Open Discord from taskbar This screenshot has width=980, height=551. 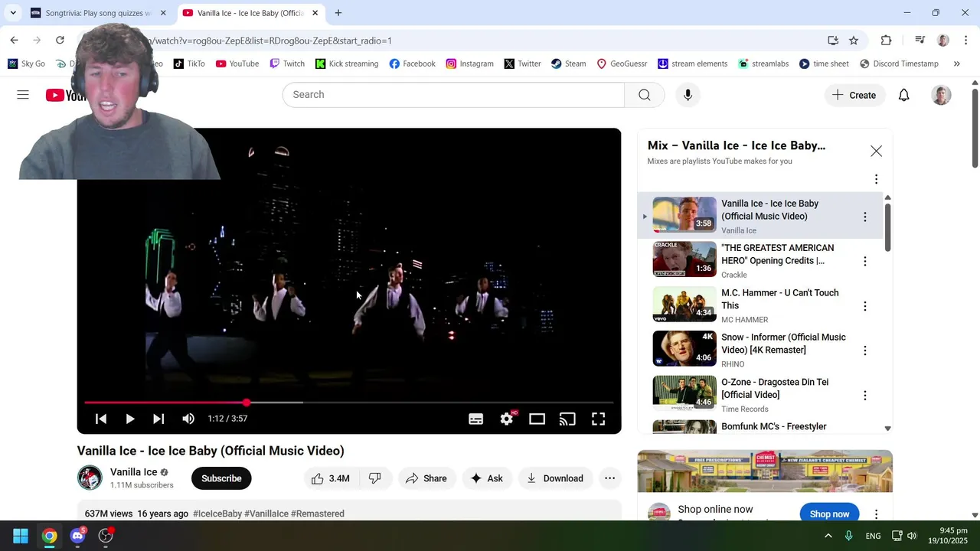(x=77, y=536)
